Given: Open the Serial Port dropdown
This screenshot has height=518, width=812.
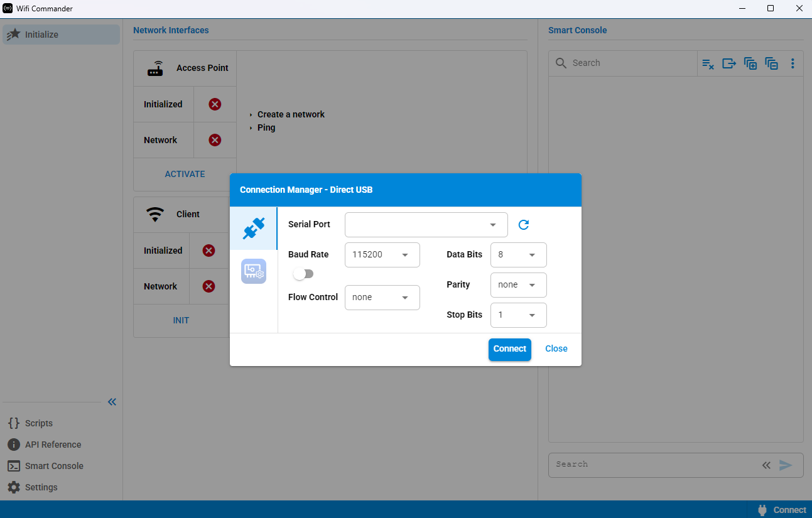Looking at the screenshot, I should pos(426,225).
